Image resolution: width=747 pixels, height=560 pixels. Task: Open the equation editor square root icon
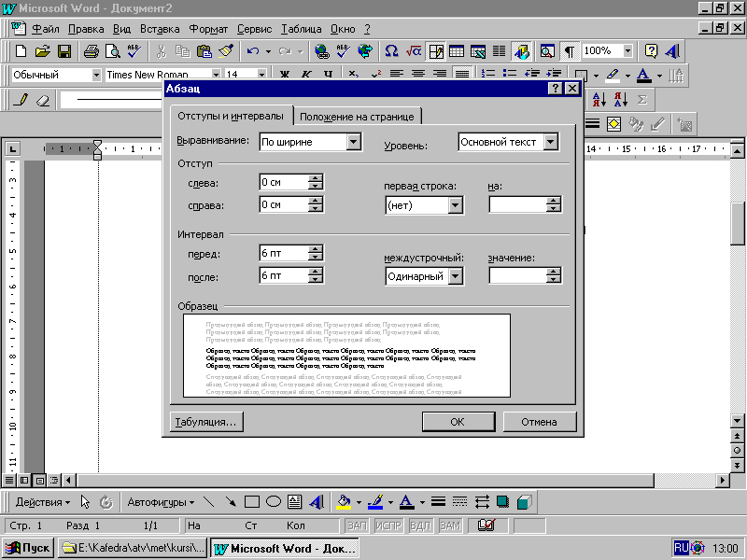coord(414,51)
